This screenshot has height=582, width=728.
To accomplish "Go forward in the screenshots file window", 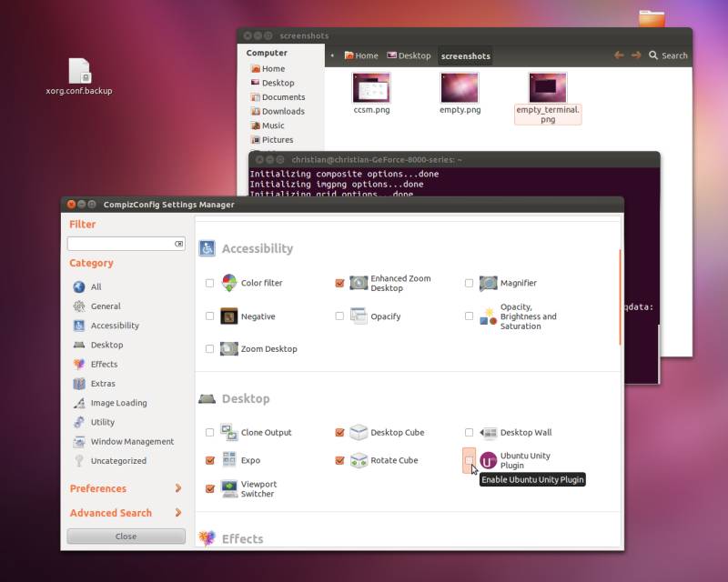I will point(635,55).
